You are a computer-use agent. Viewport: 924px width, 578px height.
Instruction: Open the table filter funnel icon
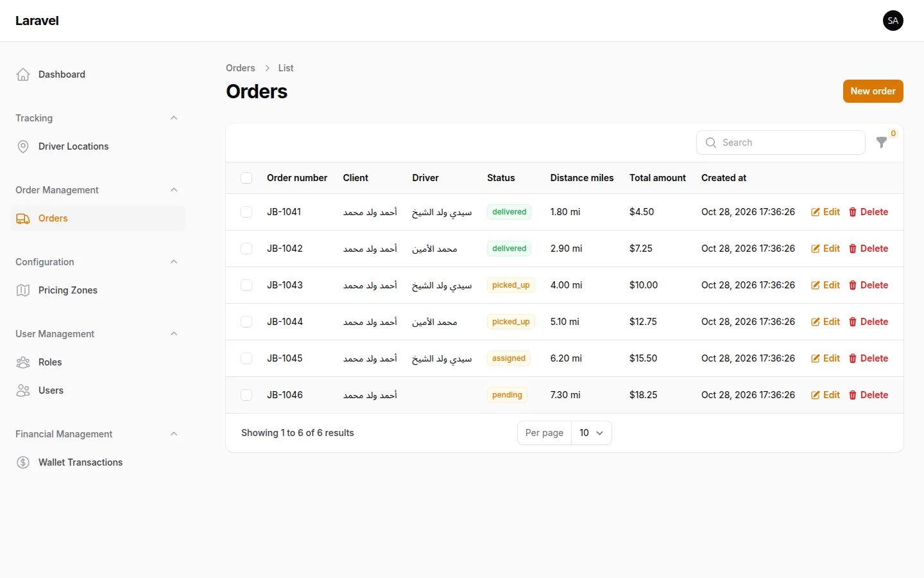coord(882,143)
